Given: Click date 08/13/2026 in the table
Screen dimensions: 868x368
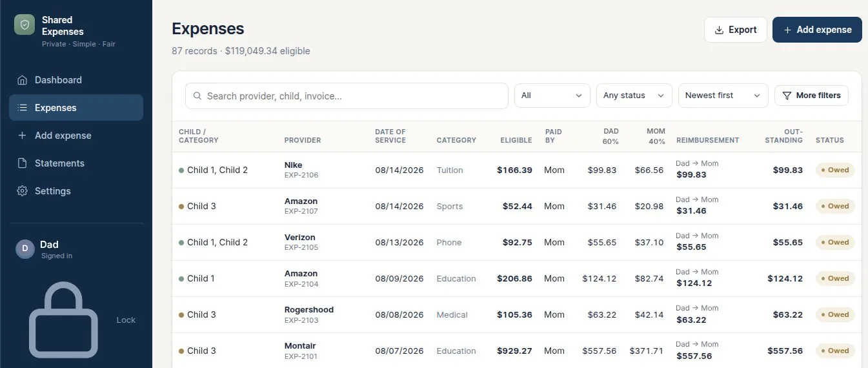Looking at the screenshot, I should [399, 243].
